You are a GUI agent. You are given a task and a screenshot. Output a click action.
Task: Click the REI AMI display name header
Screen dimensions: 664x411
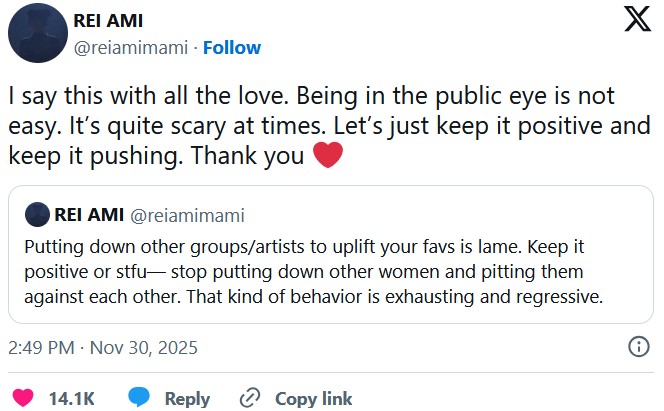click(109, 23)
